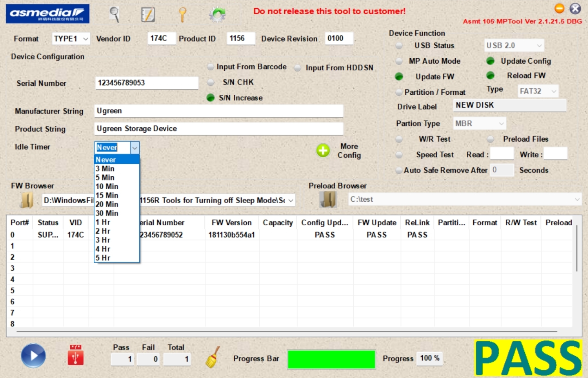Image resolution: width=588 pixels, height=378 pixels.
Task: Click the red USB device icon
Action: (x=76, y=355)
